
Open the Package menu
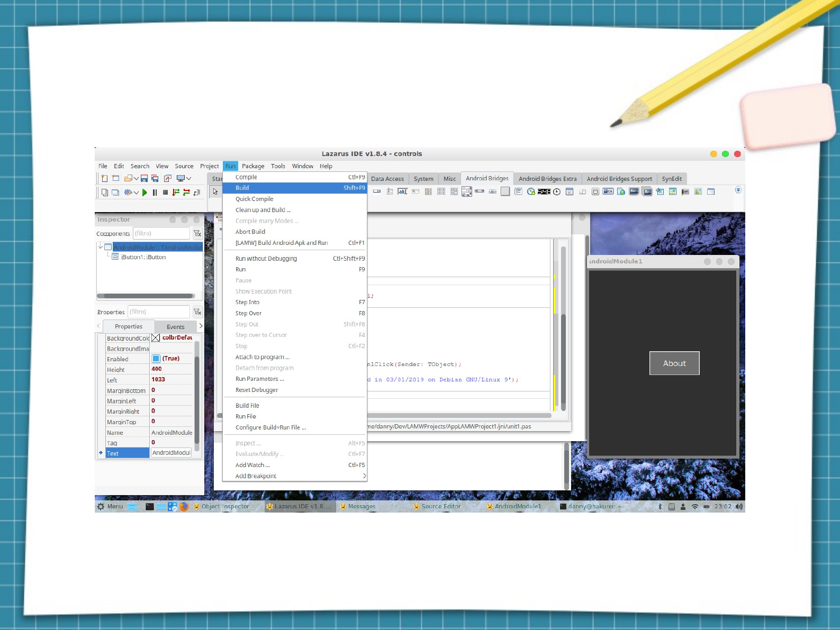pyautogui.click(x=253, y=166)
